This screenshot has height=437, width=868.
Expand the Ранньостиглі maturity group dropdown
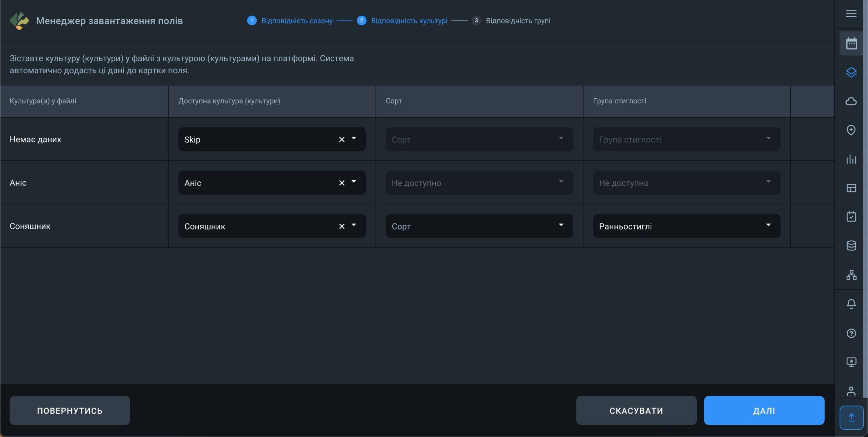point(768,225)
